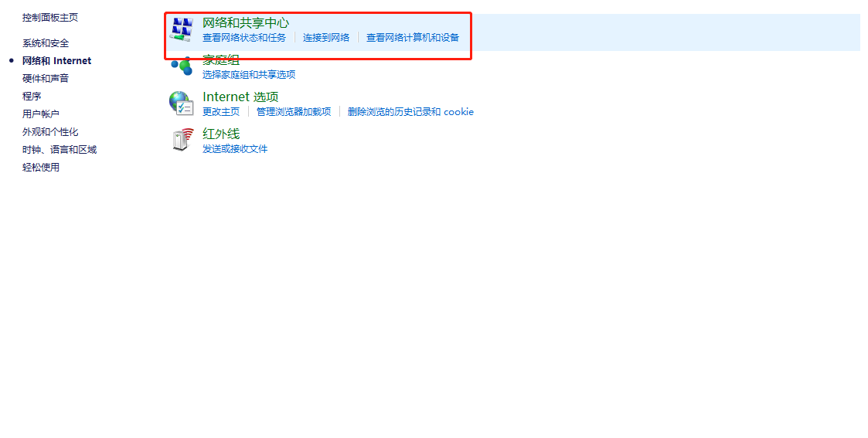Open the 红外线 heading link

221,134
